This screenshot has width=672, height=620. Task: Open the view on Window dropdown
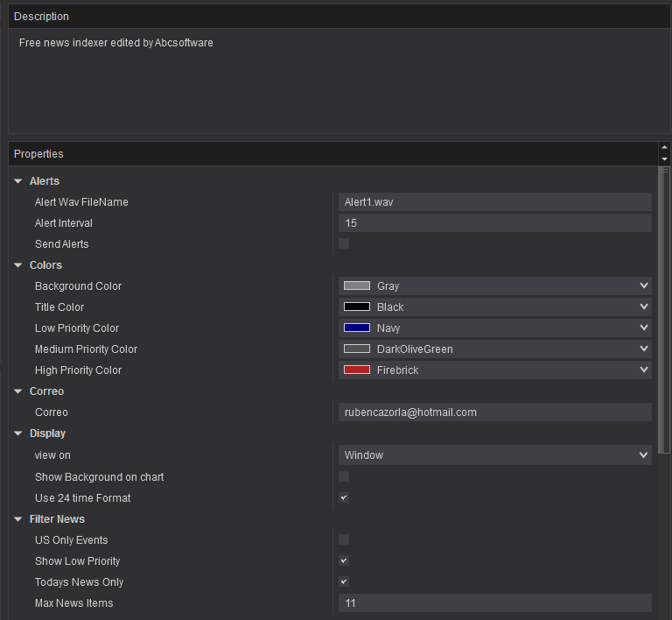494,455
